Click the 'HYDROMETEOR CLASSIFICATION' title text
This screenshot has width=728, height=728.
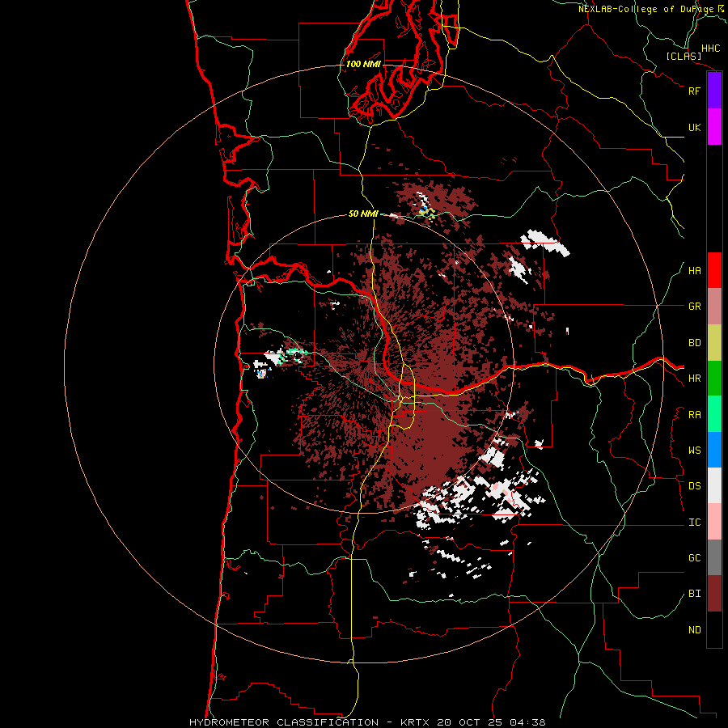pyautogui.click(x=284, y=722)
